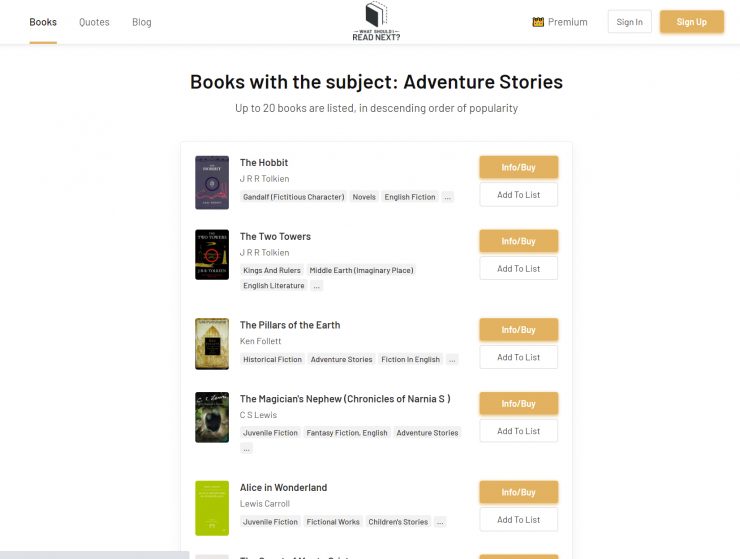Click the Premium crown icon
Image resolution: width=740 pixels, height=559 pixels.
[538, 22]
